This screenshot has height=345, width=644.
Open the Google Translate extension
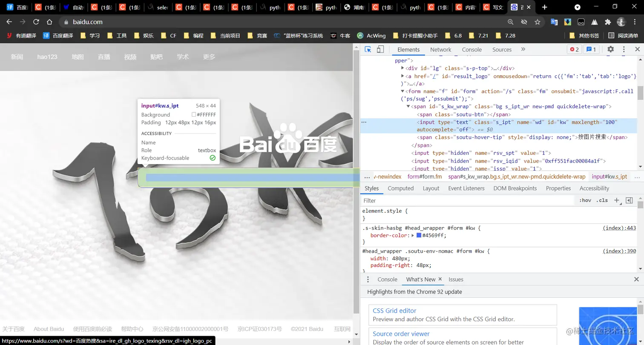[x=554, y=22]
